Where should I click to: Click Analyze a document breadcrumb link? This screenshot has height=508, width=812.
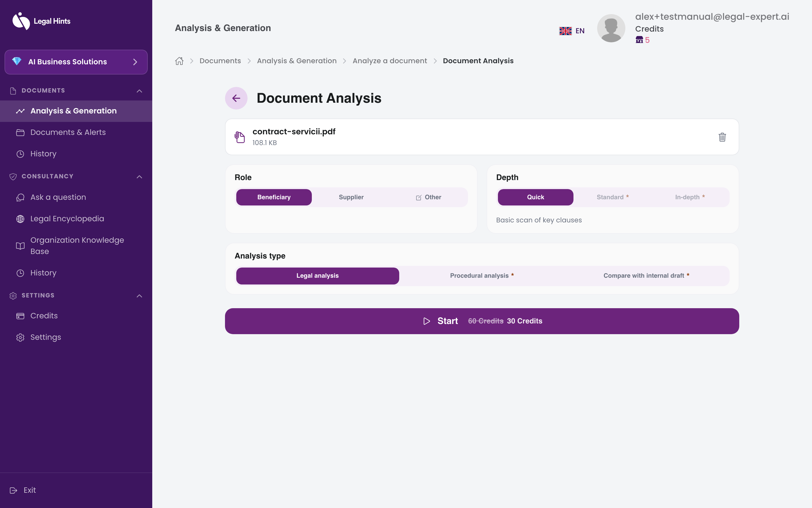(390, 61)
